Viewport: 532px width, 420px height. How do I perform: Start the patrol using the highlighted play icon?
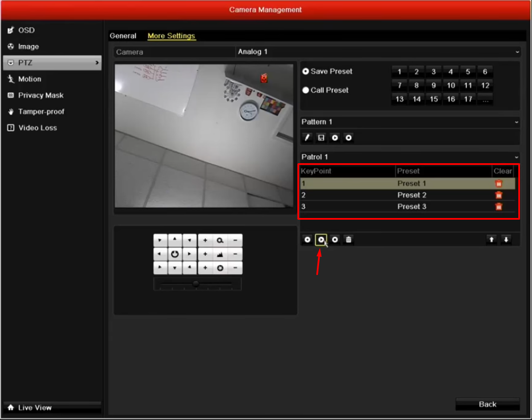pyautogui.click(x=321, y=240)
